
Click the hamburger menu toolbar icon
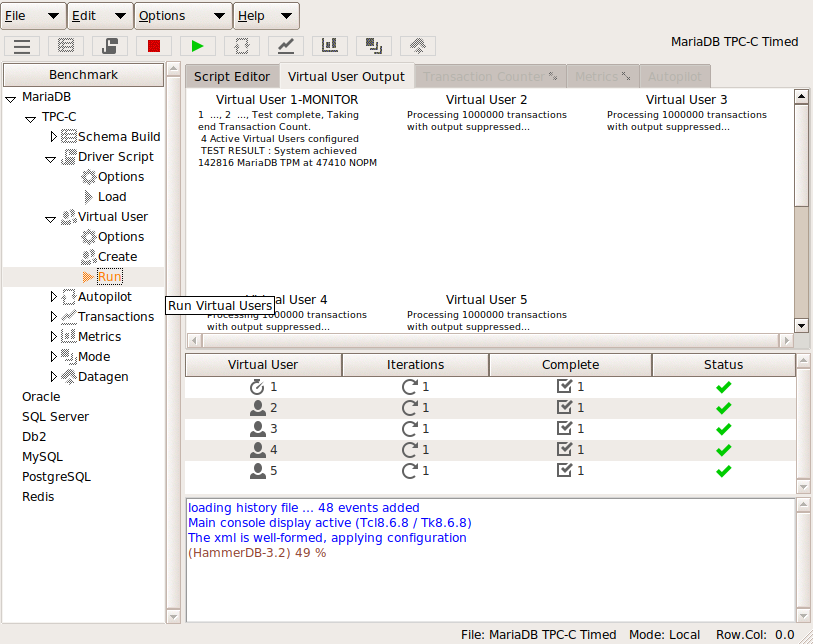(x=22, y=46)
